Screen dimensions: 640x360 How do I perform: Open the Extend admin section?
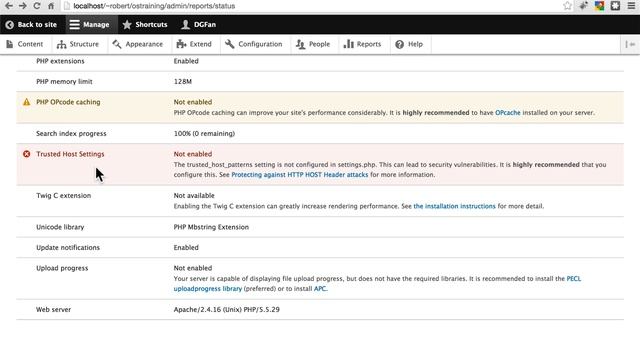pos(194,44)
